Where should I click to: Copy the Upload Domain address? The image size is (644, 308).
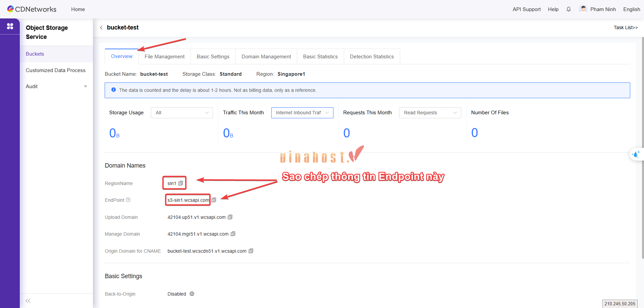230,217
